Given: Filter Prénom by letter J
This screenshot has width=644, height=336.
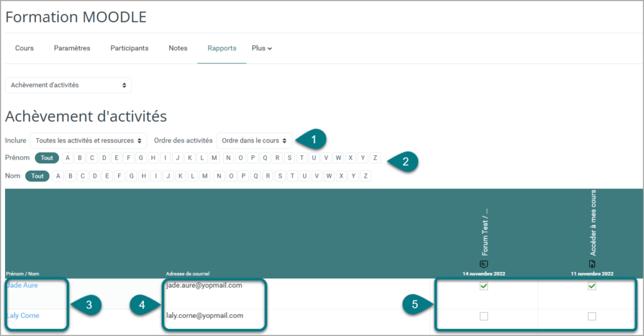Looking at the screenshot, I should [x=177, y=158].
